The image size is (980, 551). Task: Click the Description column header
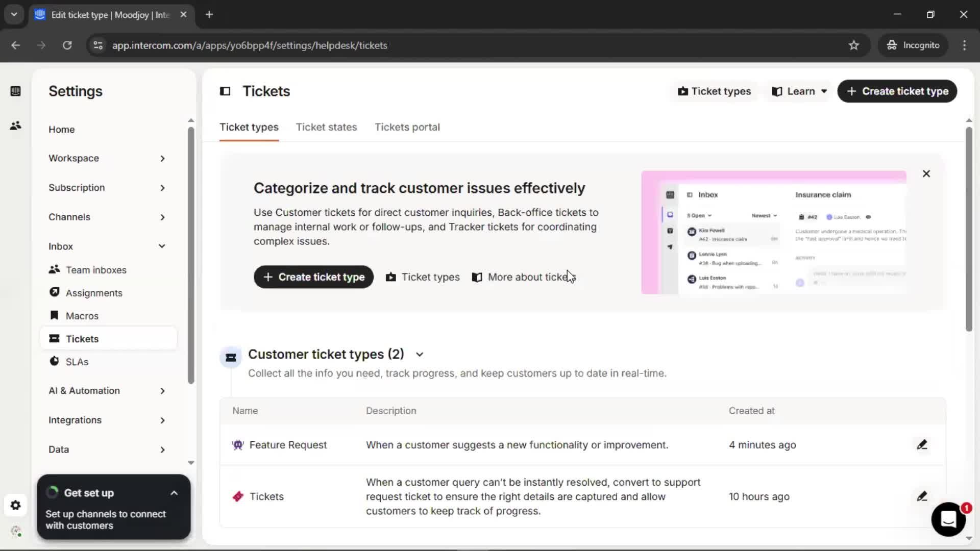[x=391, y=411]
